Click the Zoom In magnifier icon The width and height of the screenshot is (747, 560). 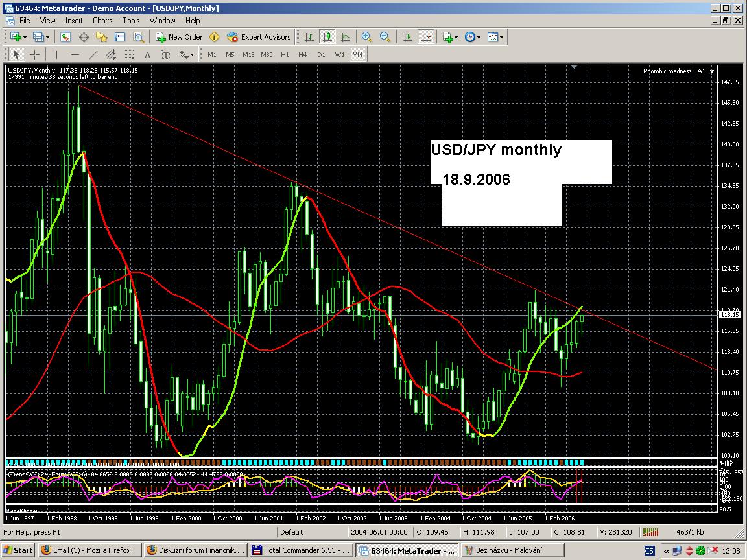[x=367, y=37]
